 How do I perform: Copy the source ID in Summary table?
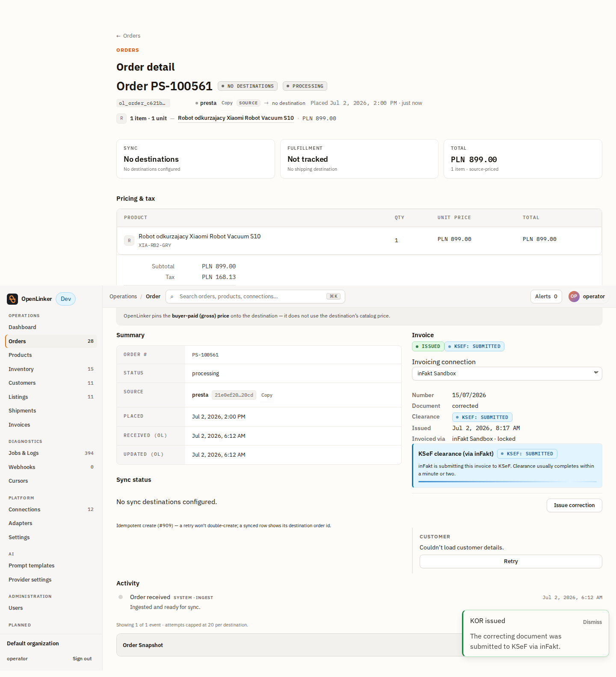pos(267,395)
